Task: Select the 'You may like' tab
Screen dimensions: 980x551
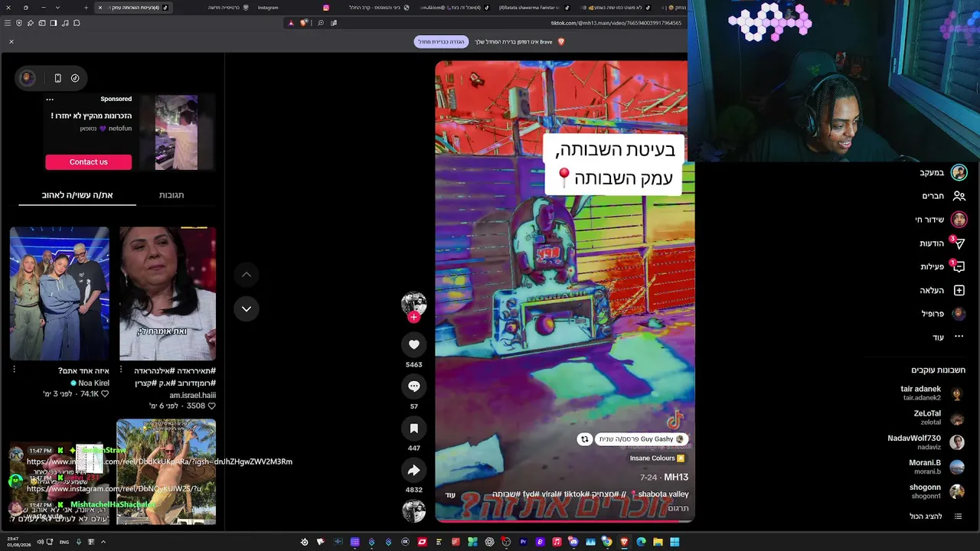Action: [x=77, y=195]
